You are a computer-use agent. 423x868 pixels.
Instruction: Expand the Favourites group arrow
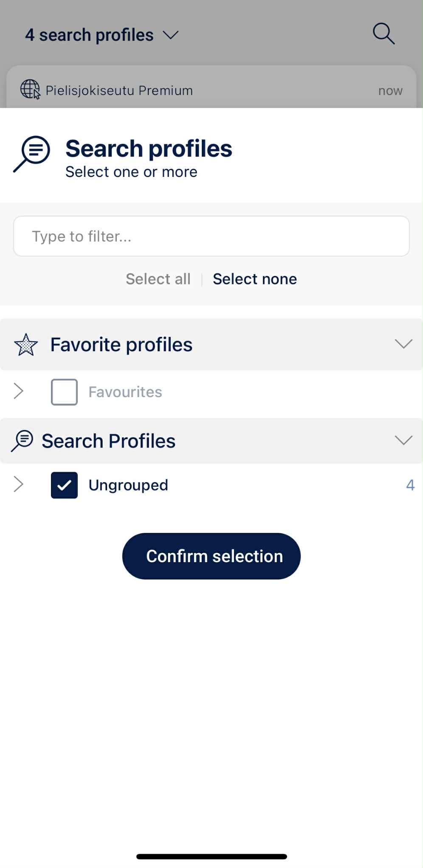18,391
